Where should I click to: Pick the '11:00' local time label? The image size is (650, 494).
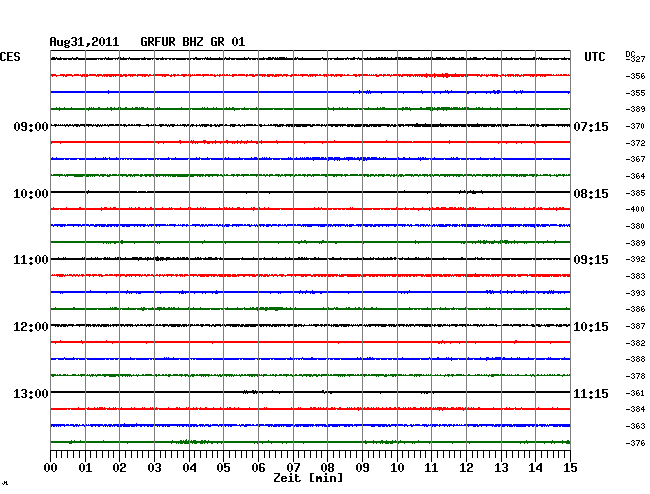[31, 260]
